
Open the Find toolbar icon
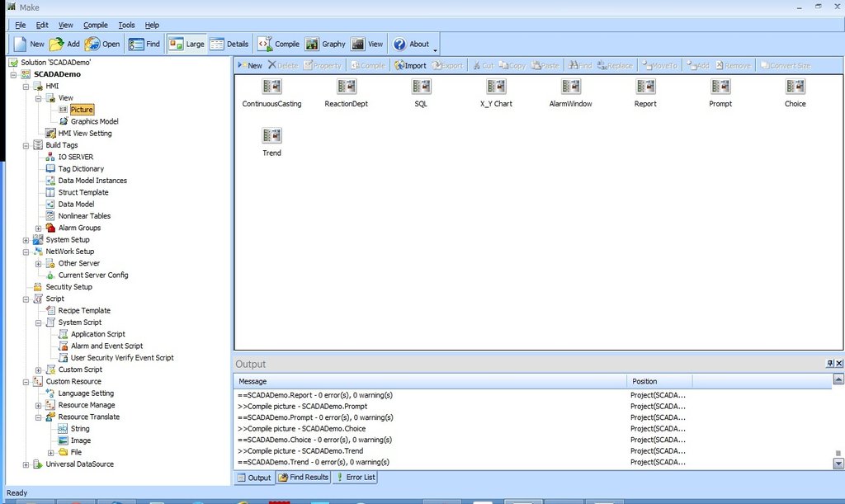coord(143,44)
